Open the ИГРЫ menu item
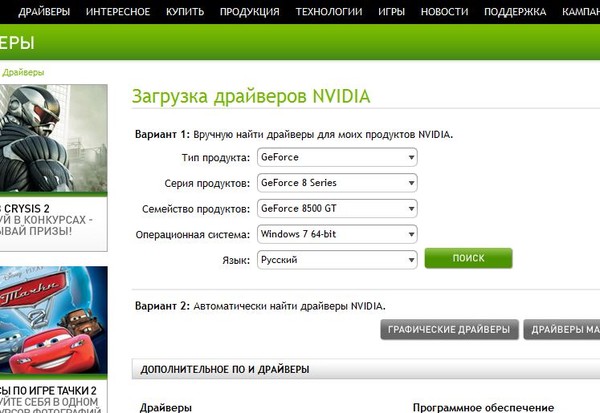The image size is (600, 413). click(391, 12)
